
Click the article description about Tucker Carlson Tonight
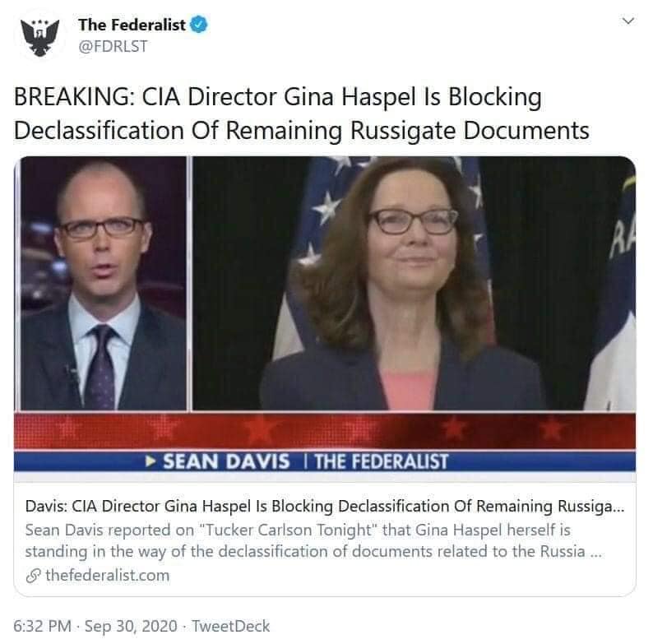[313, 540]
